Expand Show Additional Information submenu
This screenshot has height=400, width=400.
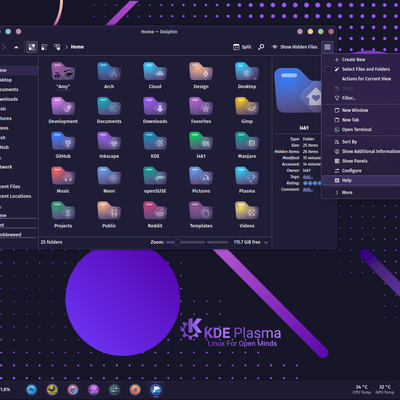[x=361, y=151]
